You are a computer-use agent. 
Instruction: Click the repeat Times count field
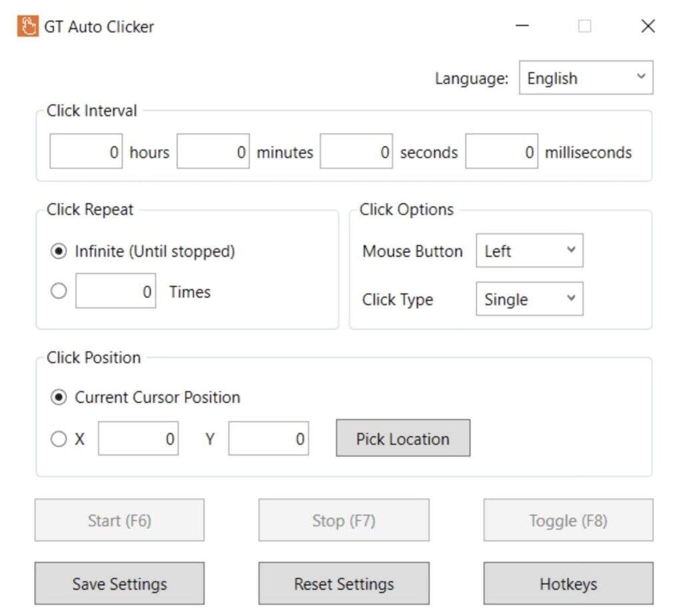coord(116,292)
